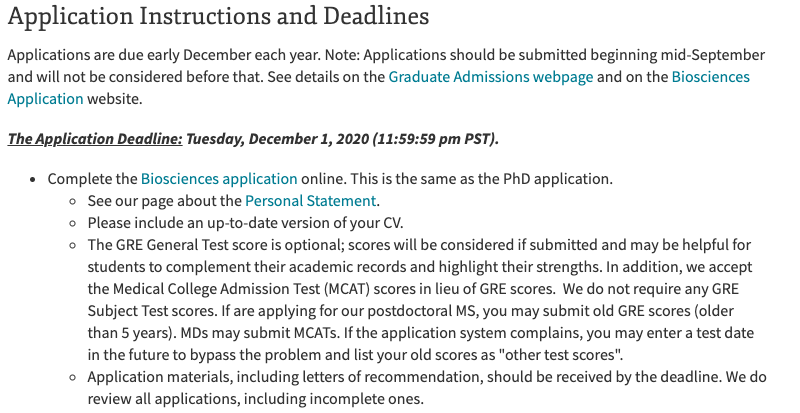Open the Biosciences application link in bullet list
Viewport: 800px width, 413px height.
tap(219, 179)
